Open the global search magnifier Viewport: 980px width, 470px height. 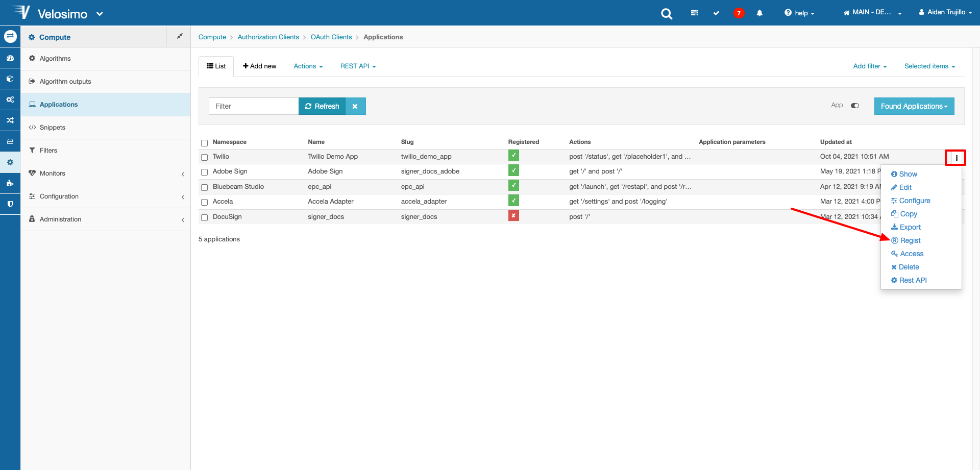coord(667,13)
